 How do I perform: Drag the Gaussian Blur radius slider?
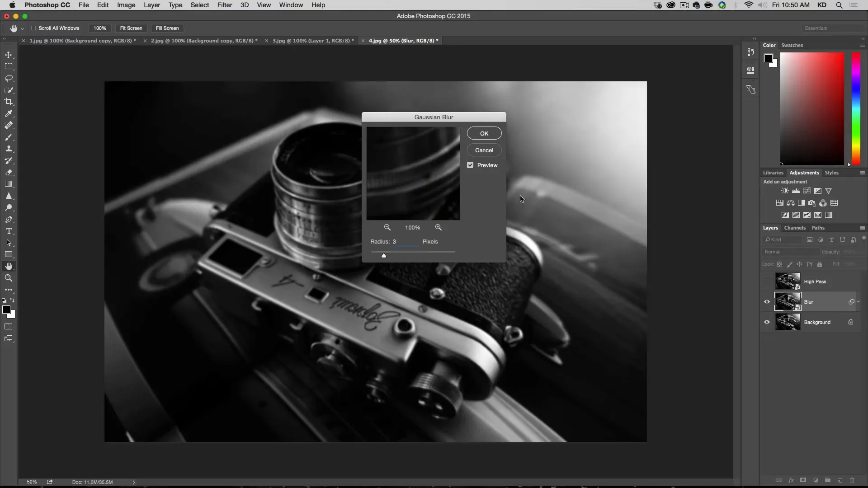[383, 255]
